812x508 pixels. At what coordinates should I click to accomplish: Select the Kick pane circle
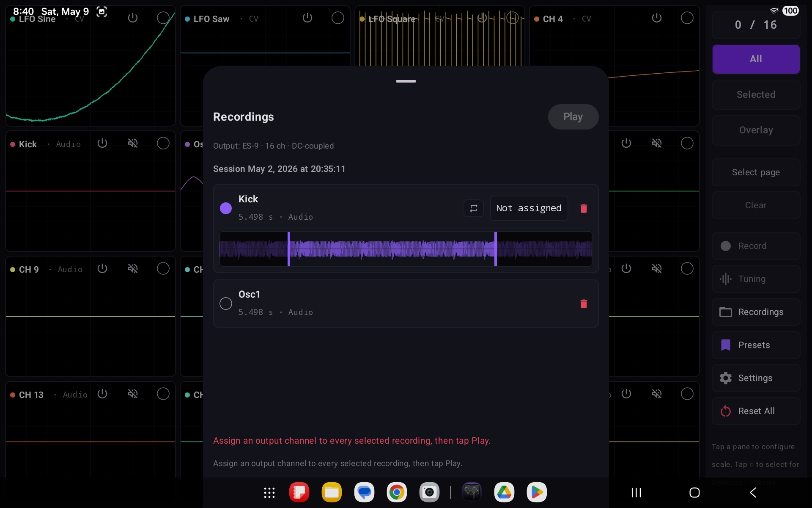163,143
